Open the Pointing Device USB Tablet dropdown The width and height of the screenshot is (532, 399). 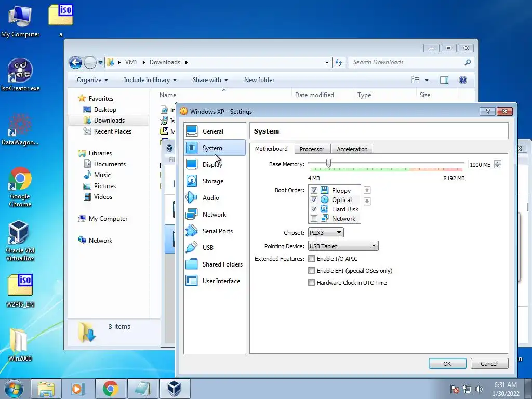tap(343, 246)
